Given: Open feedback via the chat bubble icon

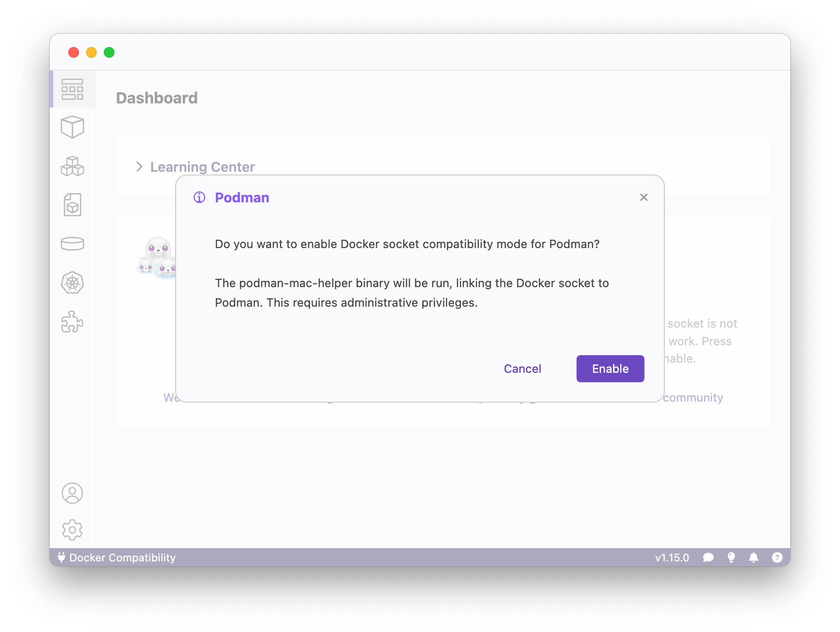Looking at the screenshot, I should pyautogui.click(x=709, y=557).
